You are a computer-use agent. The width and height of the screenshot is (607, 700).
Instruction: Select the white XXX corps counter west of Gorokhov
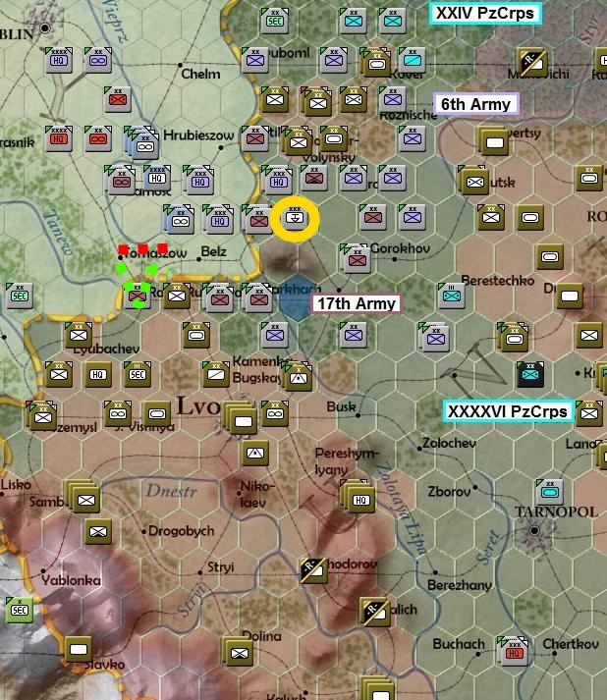(295, 217)
